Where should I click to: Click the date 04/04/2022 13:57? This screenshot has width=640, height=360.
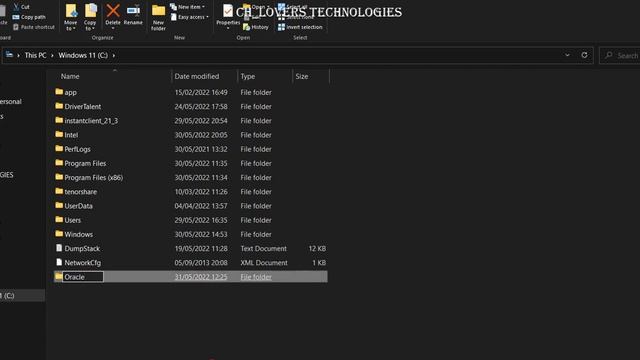pos(201,206)
